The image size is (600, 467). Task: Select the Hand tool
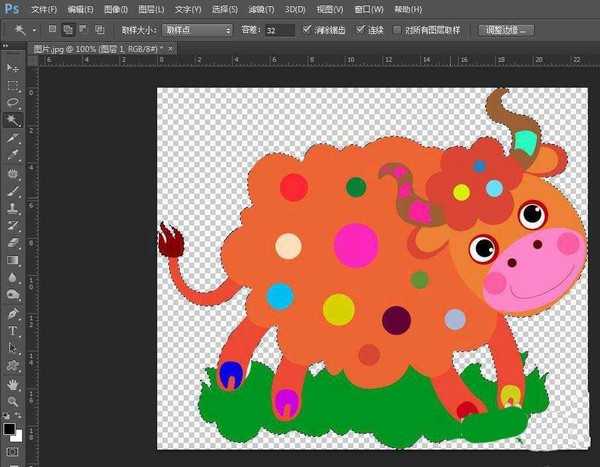pos(14,384)
